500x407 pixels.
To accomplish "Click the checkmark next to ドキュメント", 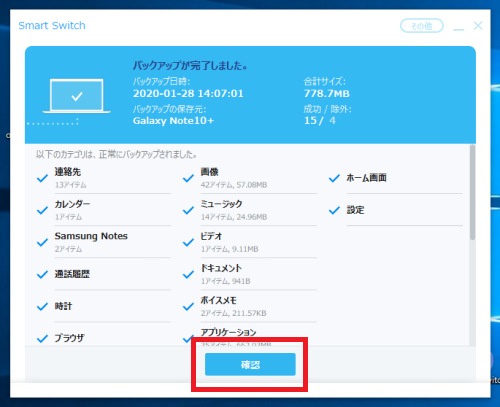I will coord(188,274).
